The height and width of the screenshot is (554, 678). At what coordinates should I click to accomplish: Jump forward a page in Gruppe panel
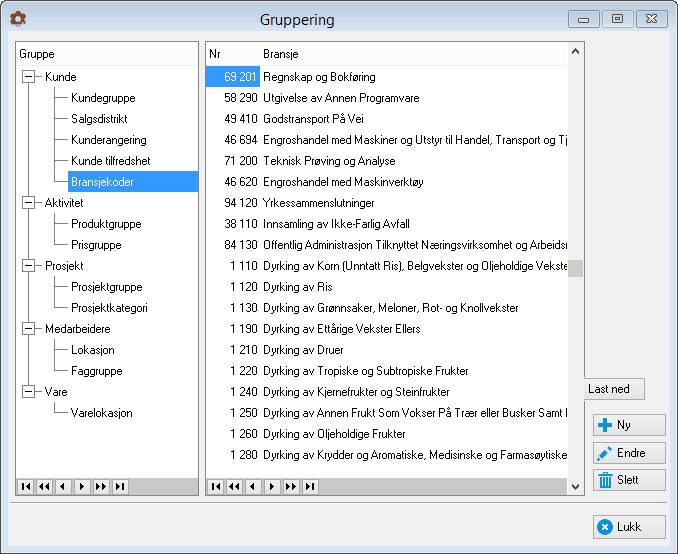[101, 487]
